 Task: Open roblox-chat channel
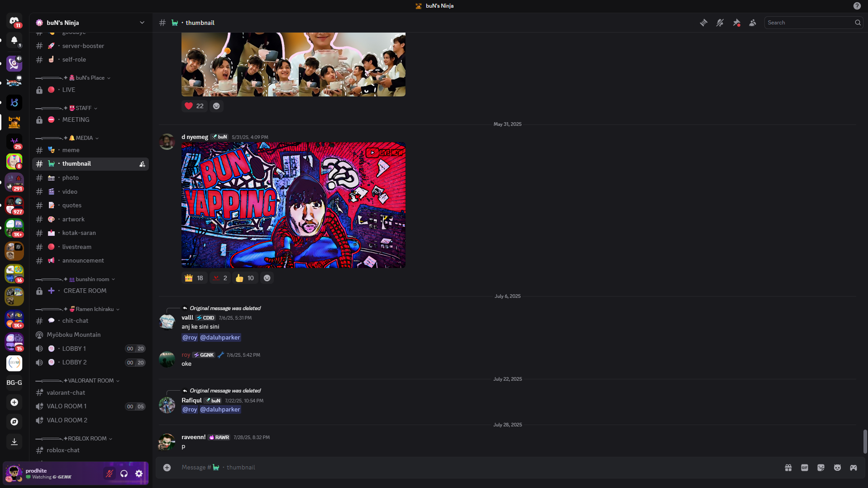[91, 450]
